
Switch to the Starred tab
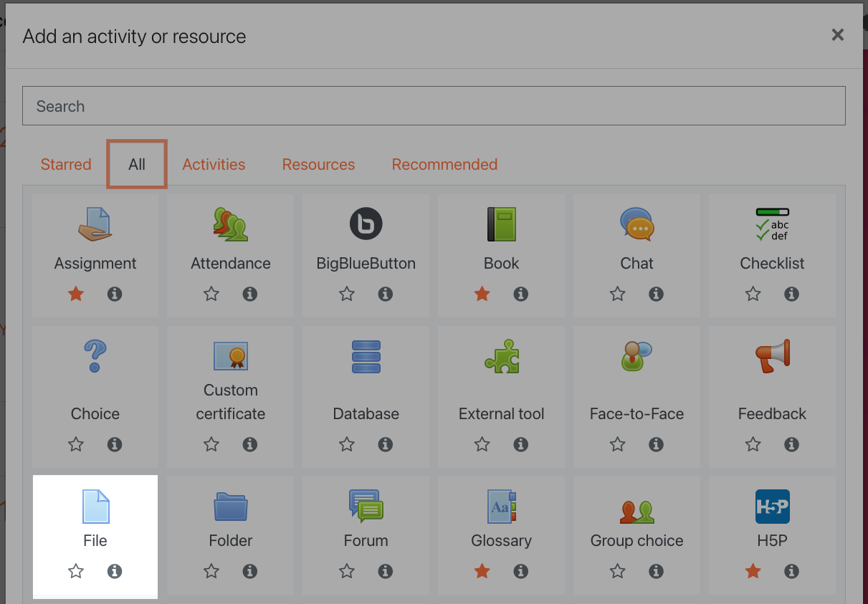66,164
